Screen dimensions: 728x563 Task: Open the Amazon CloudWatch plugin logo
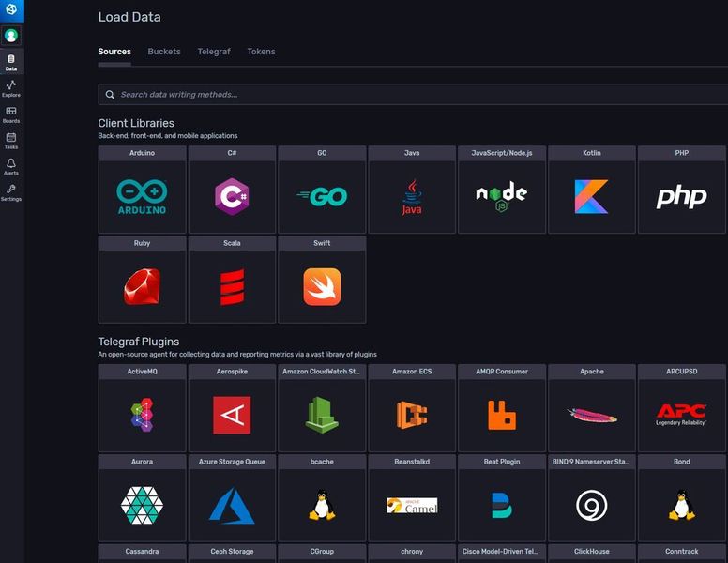click(322, 415)
